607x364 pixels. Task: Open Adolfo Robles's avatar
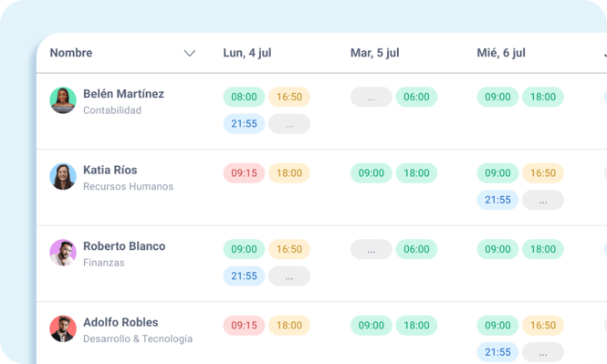pos(63,328)
